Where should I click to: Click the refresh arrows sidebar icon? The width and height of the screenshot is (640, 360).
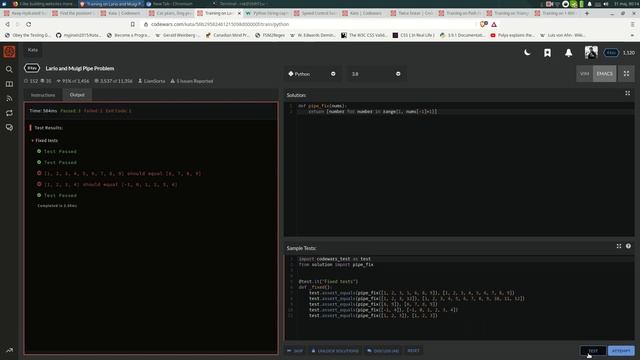click(9, 113)
